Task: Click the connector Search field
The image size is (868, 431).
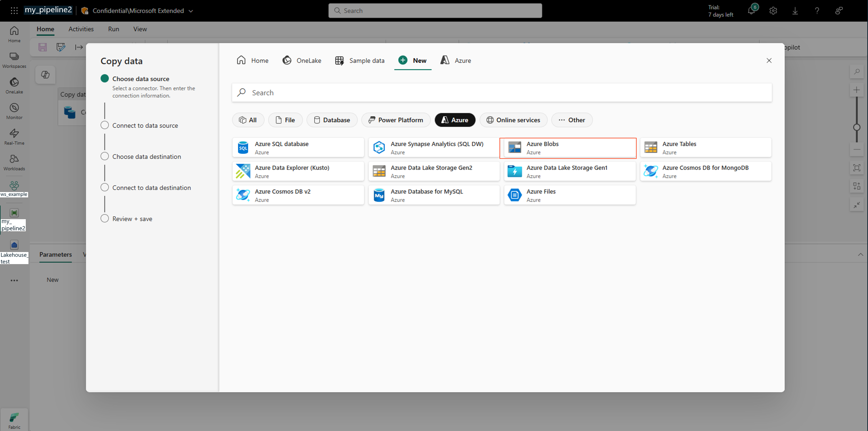Action: pyautogui.click(x=501, y=93)
